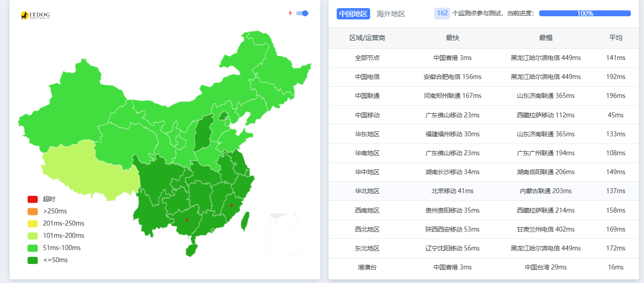Select the 华南地区 row label

[x=367, y=153]
